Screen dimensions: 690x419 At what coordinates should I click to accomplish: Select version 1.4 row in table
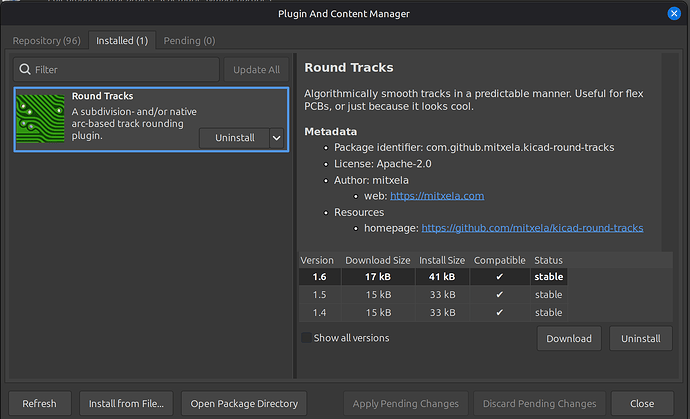(x=432, y=312)
